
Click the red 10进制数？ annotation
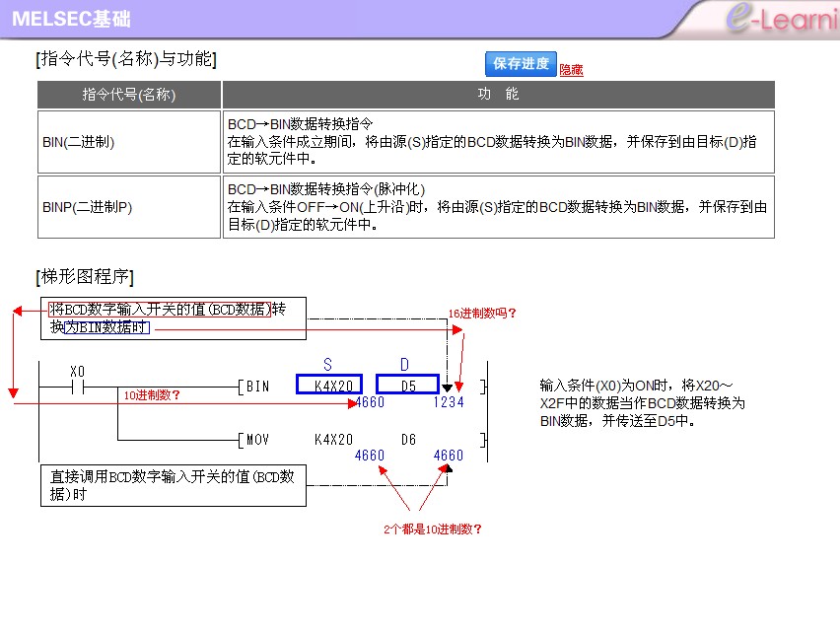(152, 394)
